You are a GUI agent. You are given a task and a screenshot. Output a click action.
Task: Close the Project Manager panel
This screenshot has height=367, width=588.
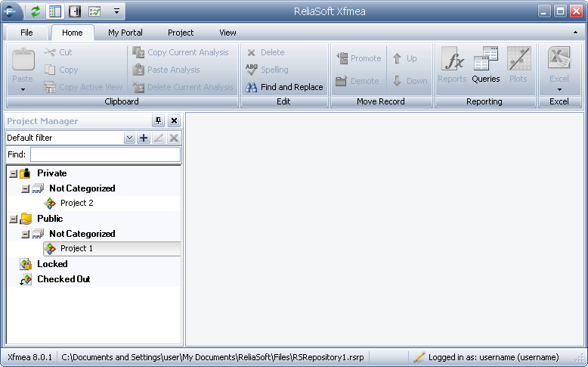174,121
